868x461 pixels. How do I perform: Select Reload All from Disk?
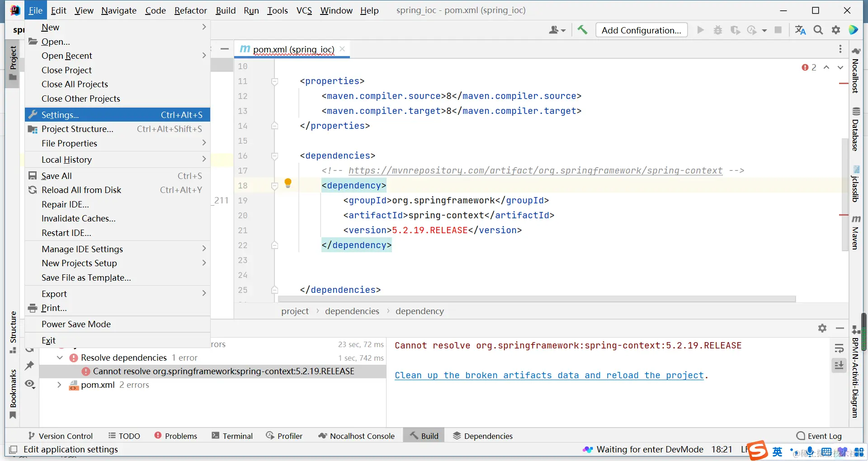118,190
